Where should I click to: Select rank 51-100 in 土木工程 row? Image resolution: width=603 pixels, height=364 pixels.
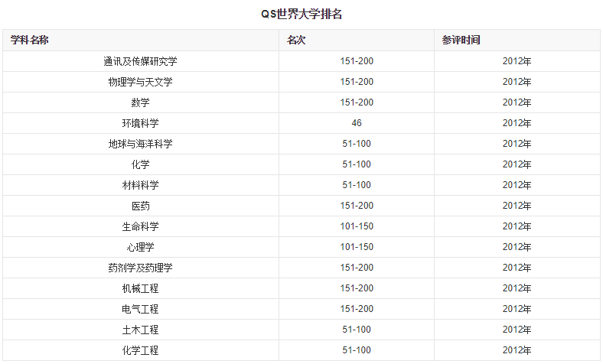(x=357, y=330)
